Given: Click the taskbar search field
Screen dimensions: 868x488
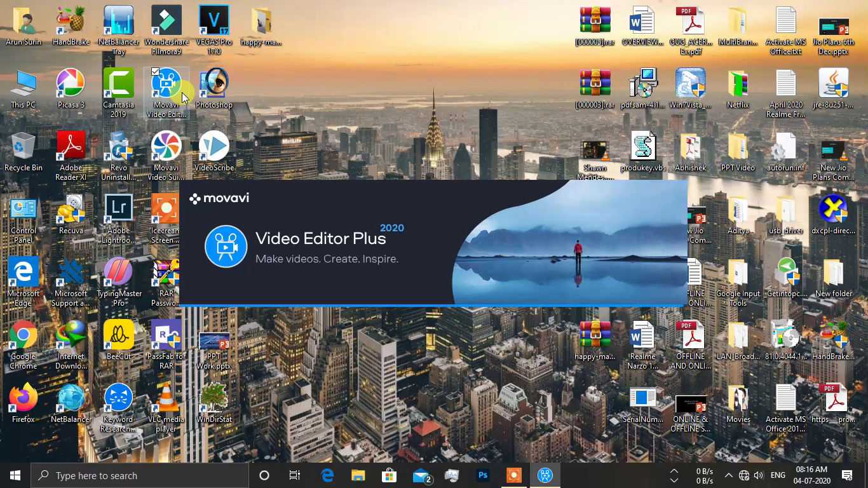Looking at the screenshot, I should pos(140,475).
